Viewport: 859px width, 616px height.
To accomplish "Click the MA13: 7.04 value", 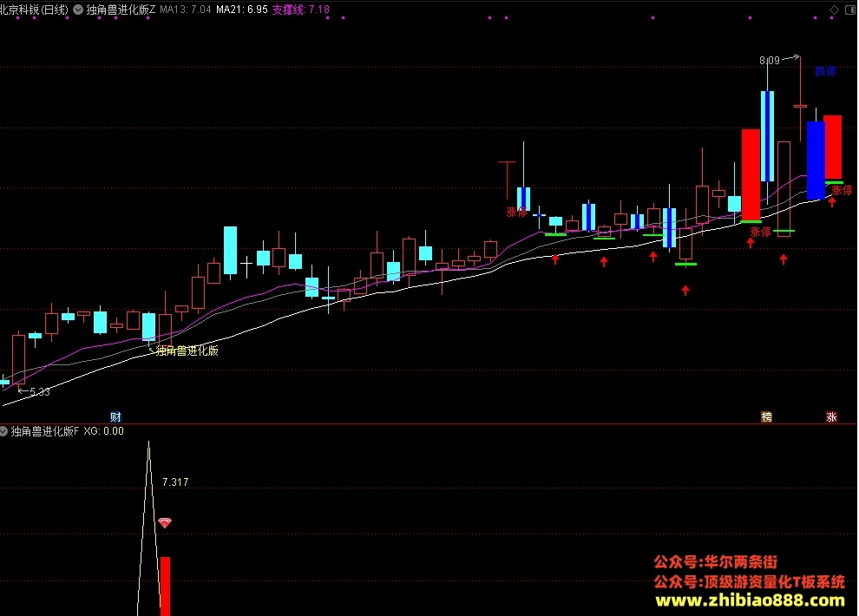I will pos(186,10).
